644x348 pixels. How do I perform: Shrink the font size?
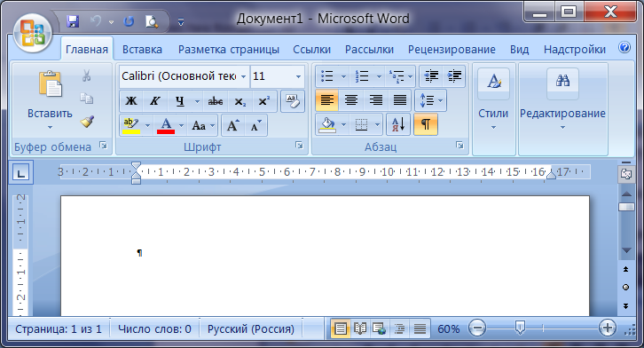point(255,125)
